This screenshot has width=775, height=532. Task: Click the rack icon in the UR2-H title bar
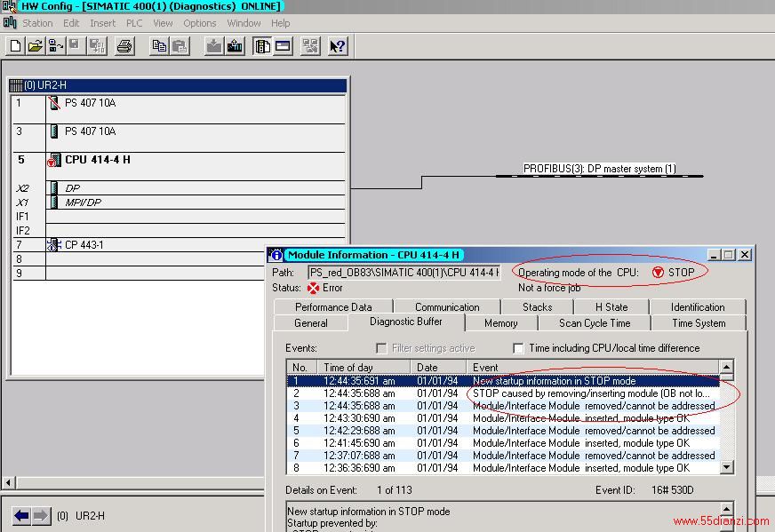(x=16, y=86)
